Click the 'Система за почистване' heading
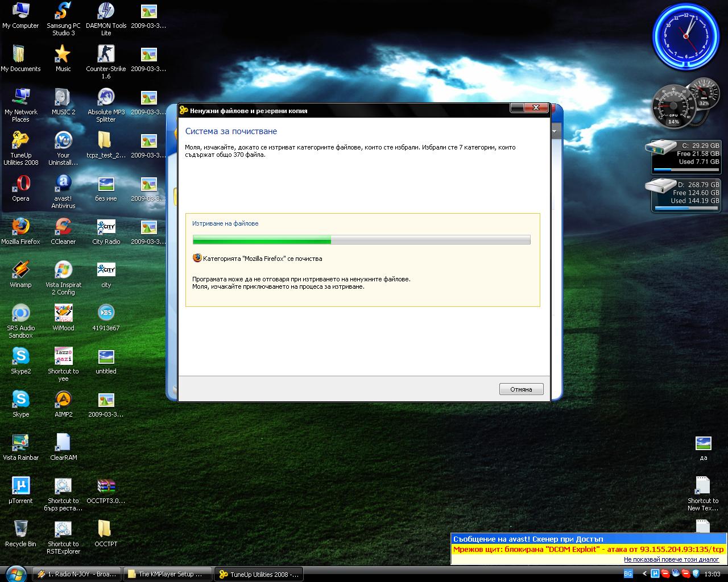 [x=231, y=131]
